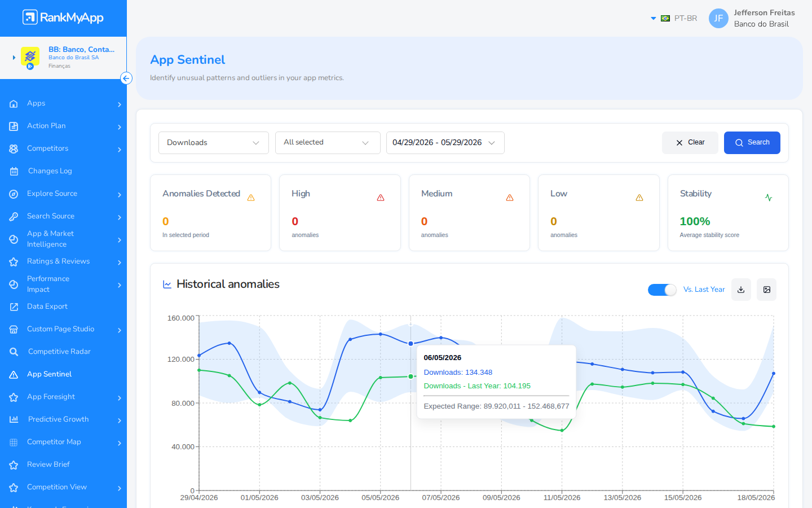The height and width of the screenshot is (508, 812).
Task: Click the Clear filters button
Action: pyautogui.click(x=690, y=143)
